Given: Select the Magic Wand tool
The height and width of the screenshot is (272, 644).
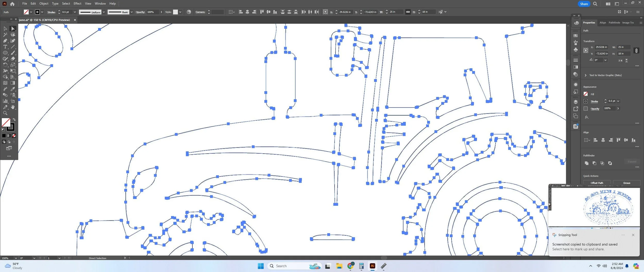Looking at the screenshot, I should [5, 35].
